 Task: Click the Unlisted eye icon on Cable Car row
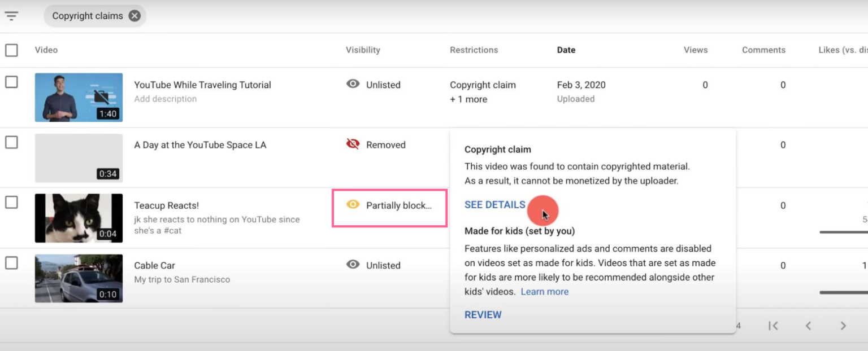(353, 265)
